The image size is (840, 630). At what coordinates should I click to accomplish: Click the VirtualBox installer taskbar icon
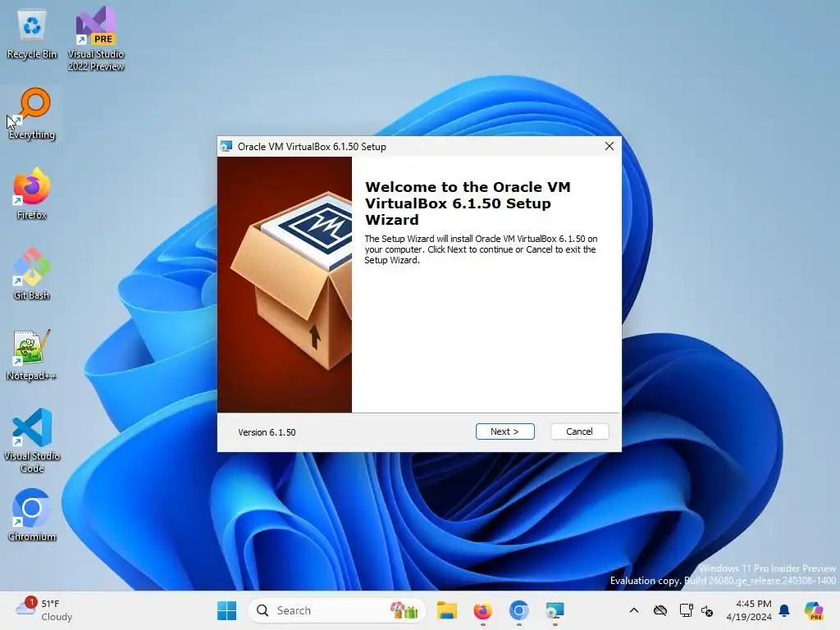click(x=555, y=610)
